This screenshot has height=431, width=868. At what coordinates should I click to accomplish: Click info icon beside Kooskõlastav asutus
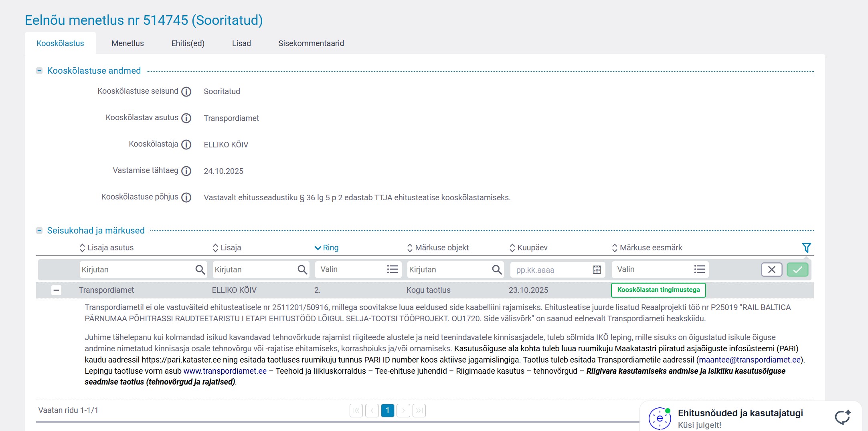click(186, 118)
